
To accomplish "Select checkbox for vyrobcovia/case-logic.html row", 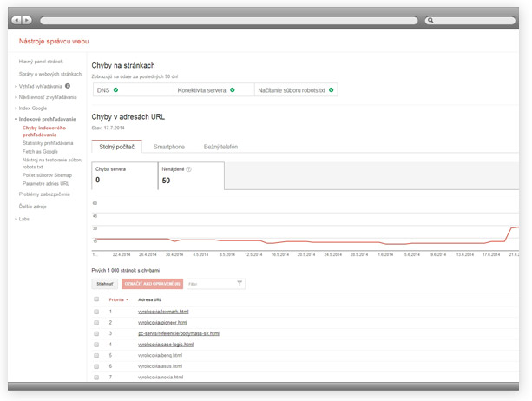I will [x=96, y=345].
